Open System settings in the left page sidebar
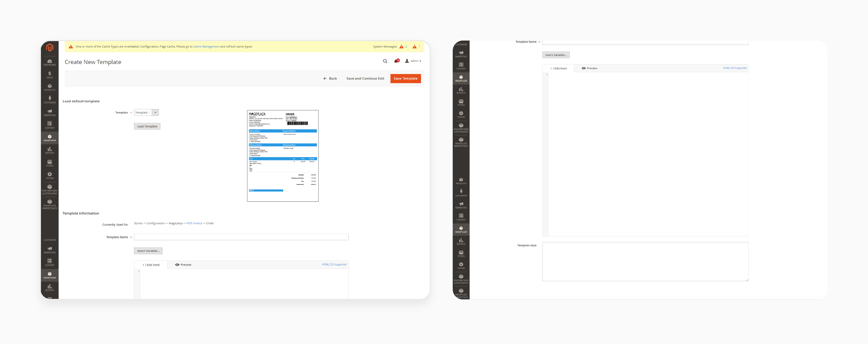Viewport: 868px width, 344px height. [x=50, y=176]
